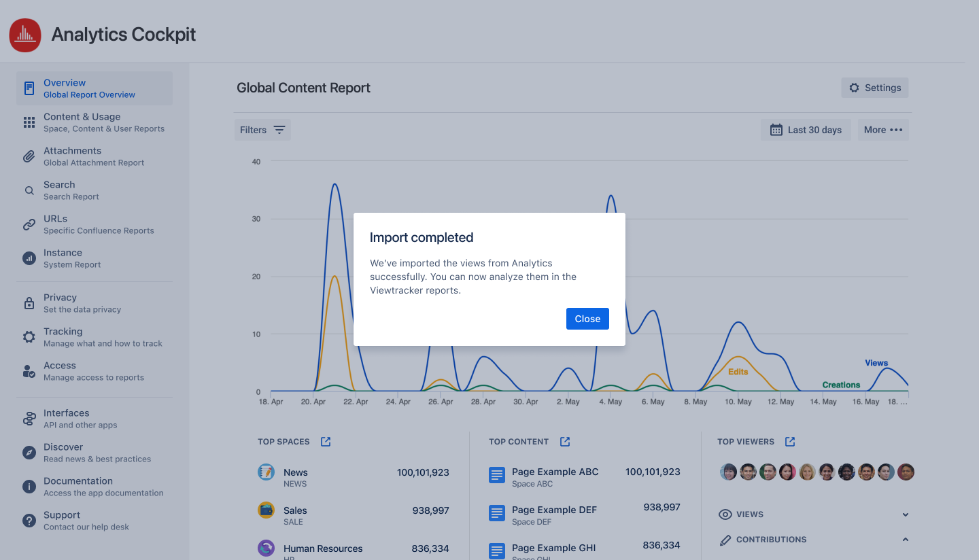Viewport: 979px width, 560px height.
Task: Open the More options menu
Action: coord(883,130)
